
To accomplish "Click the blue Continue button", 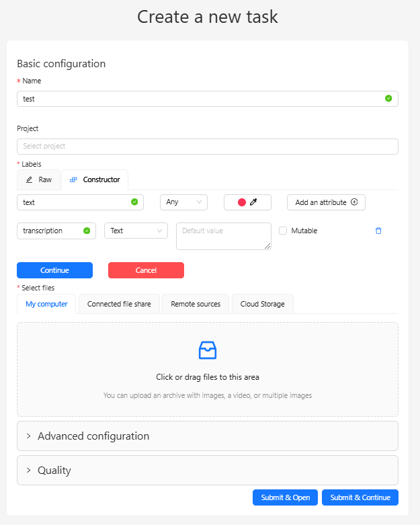I will click(55, 270).
